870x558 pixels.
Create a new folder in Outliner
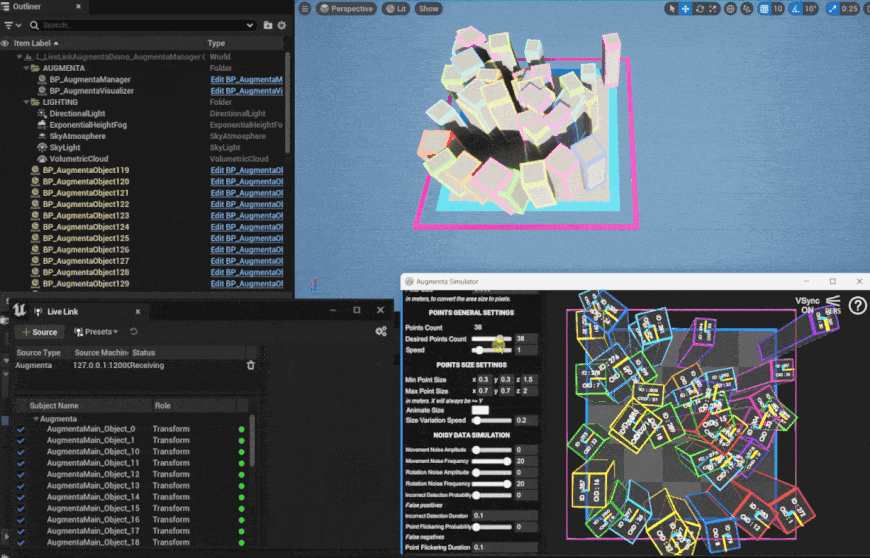pos(268,25)
